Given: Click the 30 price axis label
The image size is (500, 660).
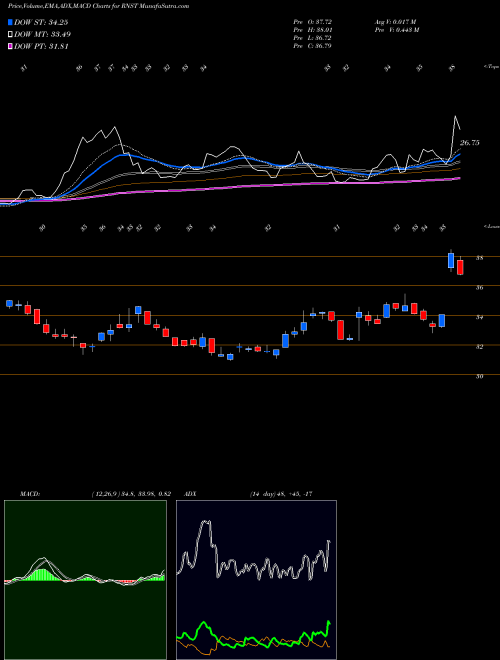Looking at the screenshot, I should point(479,377).
